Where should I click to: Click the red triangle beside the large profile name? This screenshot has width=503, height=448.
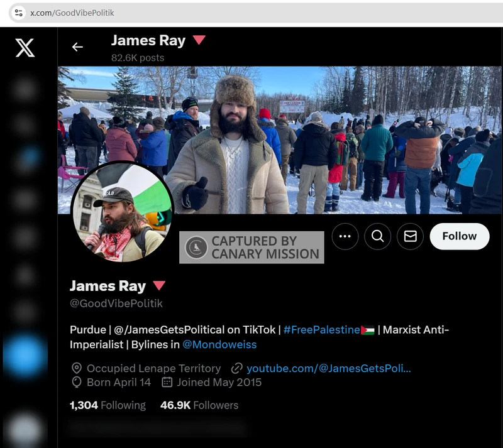159,285
